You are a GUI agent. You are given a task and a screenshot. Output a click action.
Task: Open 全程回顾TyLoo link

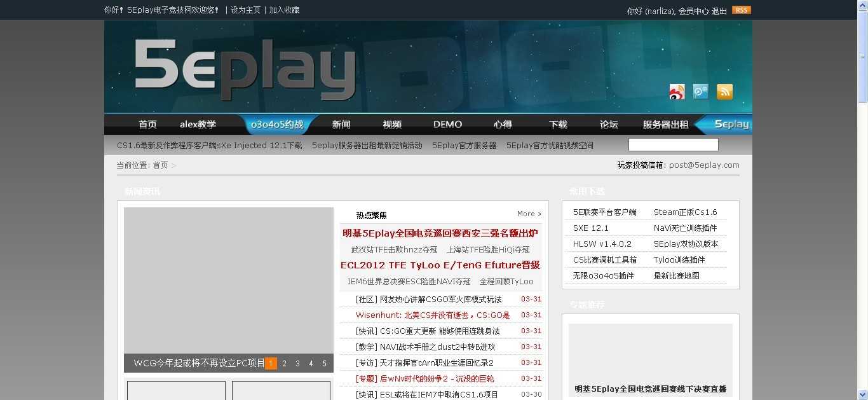pyautogui.click(x=506, y=282)
